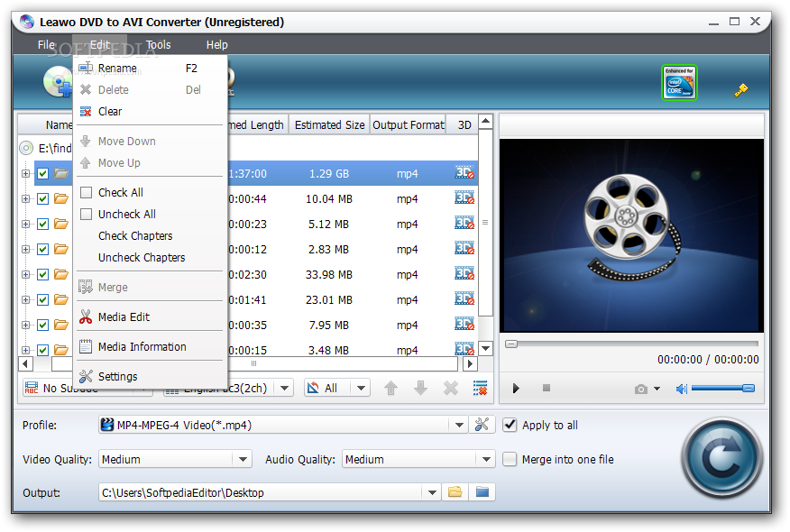Stop the preview playback
790x532 pixels.
[547, 388]
